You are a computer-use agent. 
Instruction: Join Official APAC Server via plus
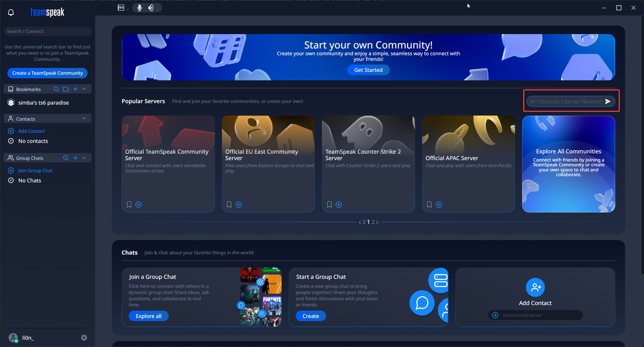tap(439, 205)
